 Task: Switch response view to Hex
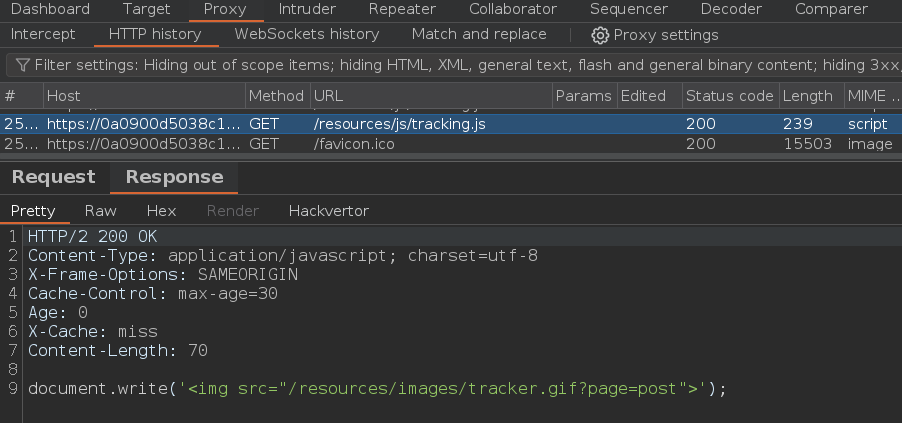click(161, 211)
